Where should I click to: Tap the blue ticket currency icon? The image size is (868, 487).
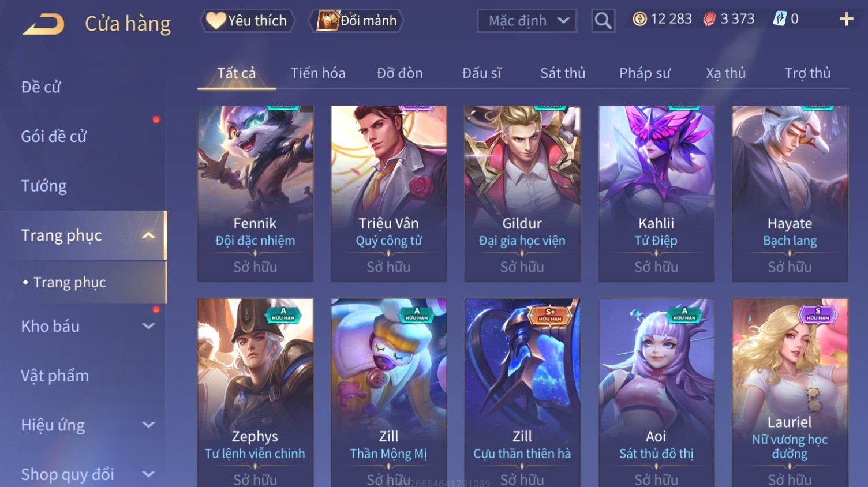780,19
